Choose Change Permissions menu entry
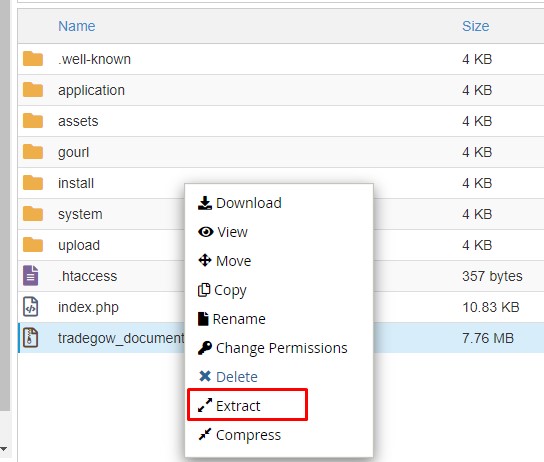 pos(282,348)
